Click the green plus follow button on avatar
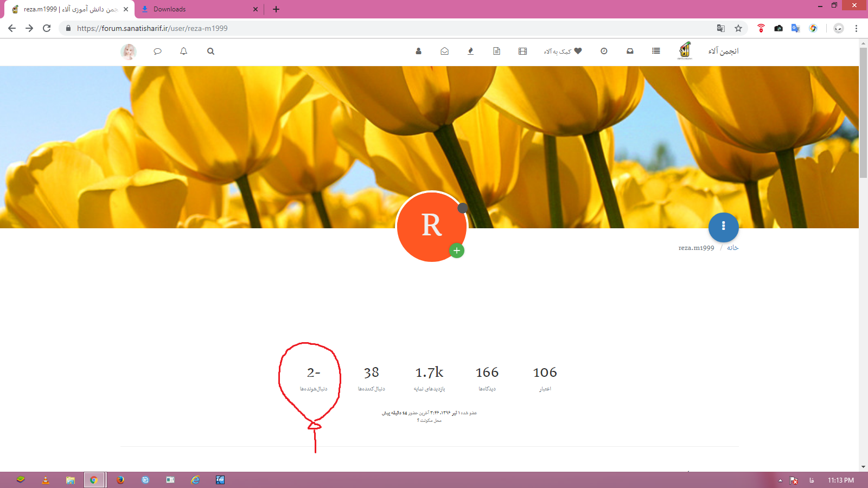Screen dimensions: 868x488 [x=457, y=251]
